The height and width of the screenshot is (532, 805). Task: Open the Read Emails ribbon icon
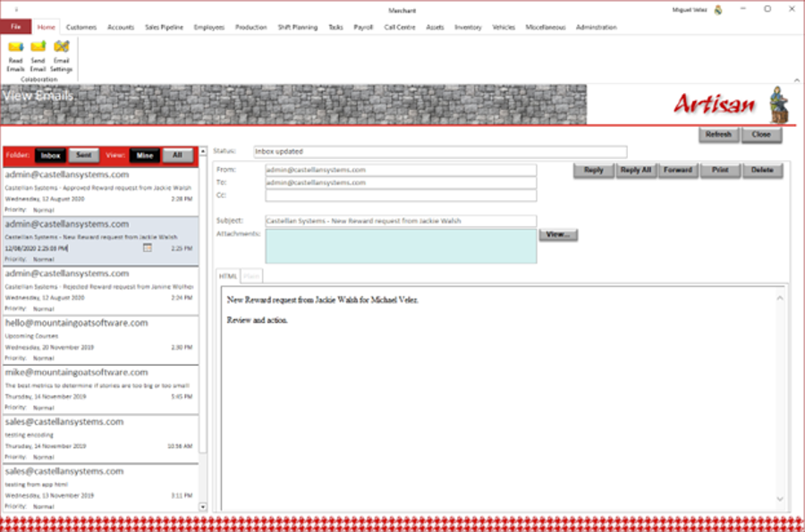15,56
